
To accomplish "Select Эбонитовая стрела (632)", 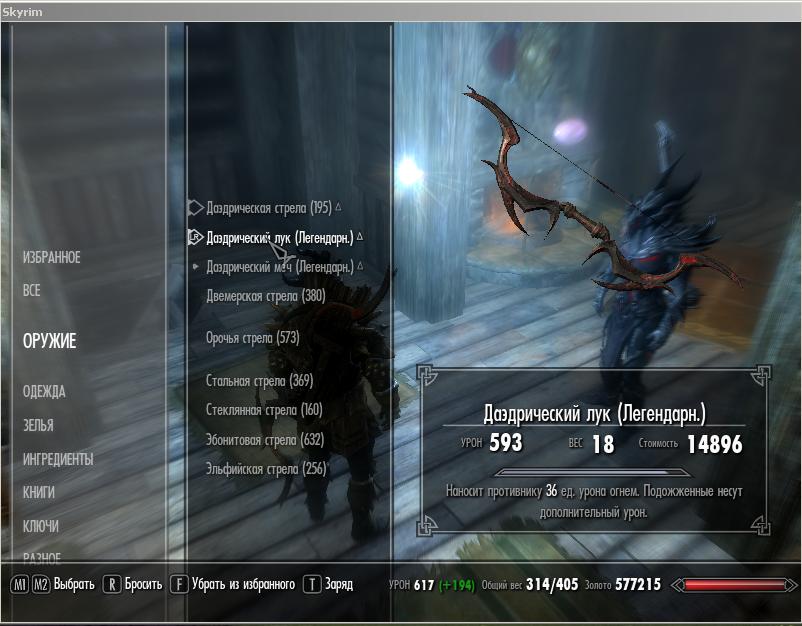I will [265, 440].
